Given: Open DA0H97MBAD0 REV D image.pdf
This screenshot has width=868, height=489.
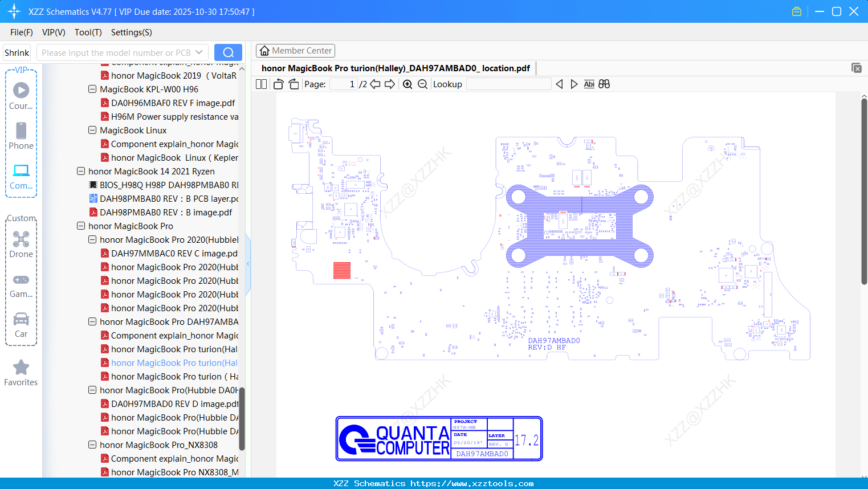Looking at the screenshot, I should click(x=169, y=404).
